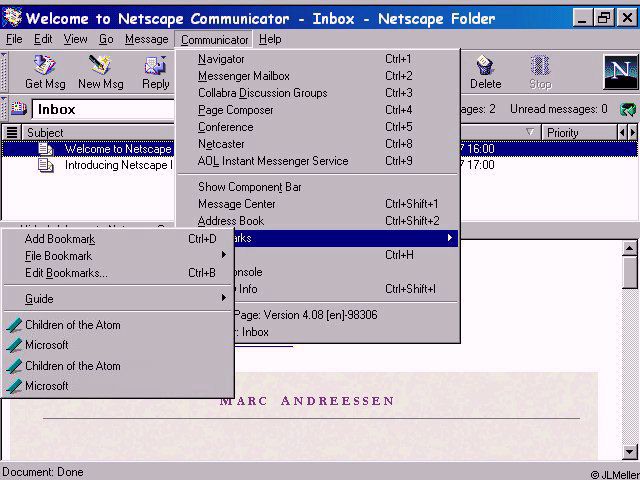Click the Ctrl+H menu entry
The height and width of the screenshot is (480, 640).
[x=346, y=255]
